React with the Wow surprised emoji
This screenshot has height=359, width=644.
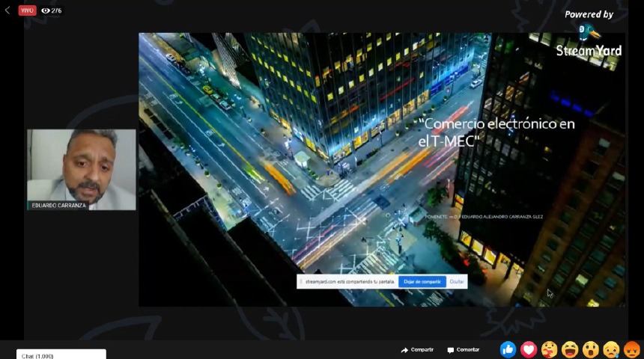coord(591,349)
